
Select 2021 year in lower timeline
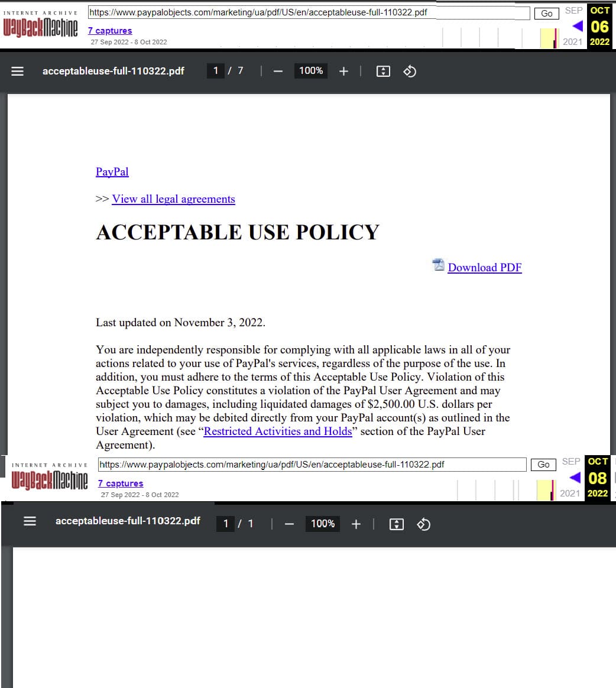point(570,493)
